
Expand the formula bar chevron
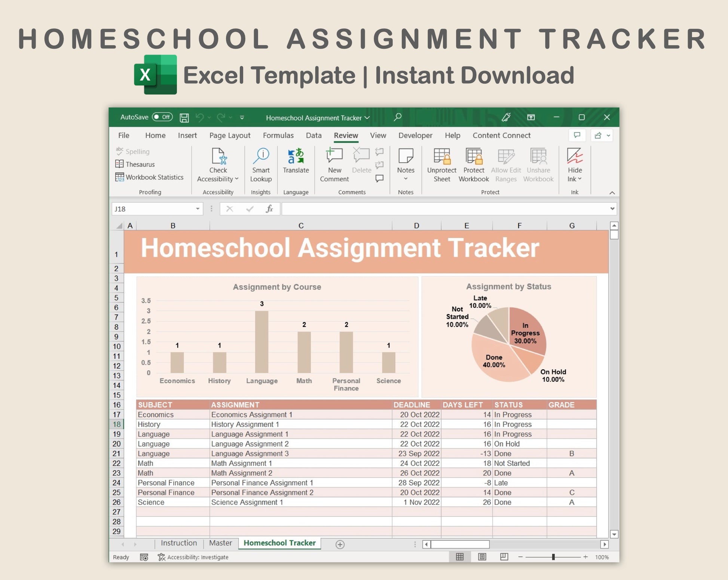(x=612, y=209)
